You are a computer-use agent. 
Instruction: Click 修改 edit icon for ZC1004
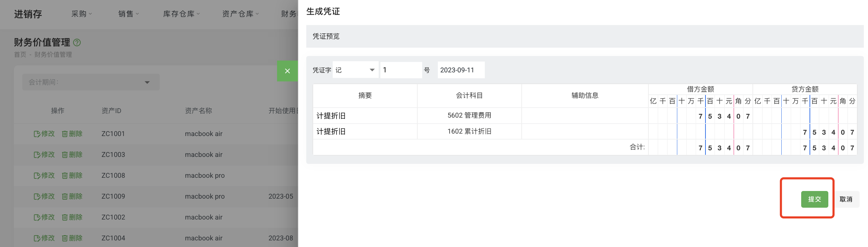pyautogui.click(x=37, y=238)
